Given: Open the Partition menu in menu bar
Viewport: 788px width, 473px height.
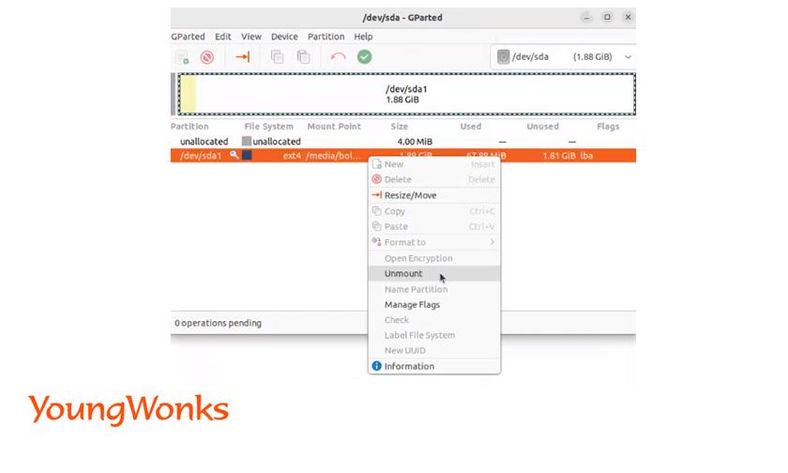Looking at the screenshot, I should (x=326, y=37).
